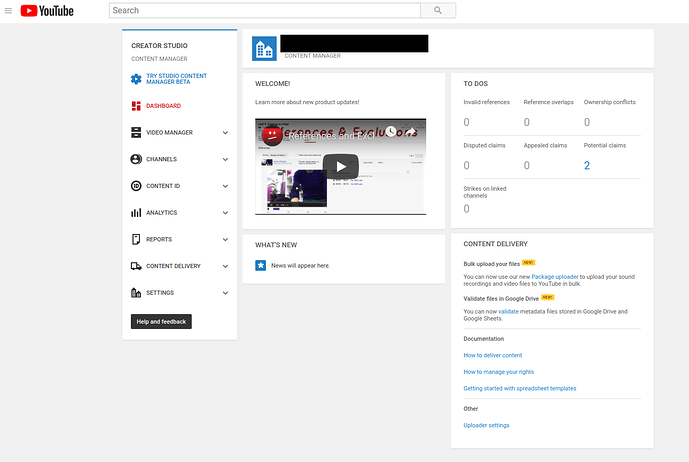The image size is (689, 462).
Task: Select Content ID menu item
Action: 163,186
